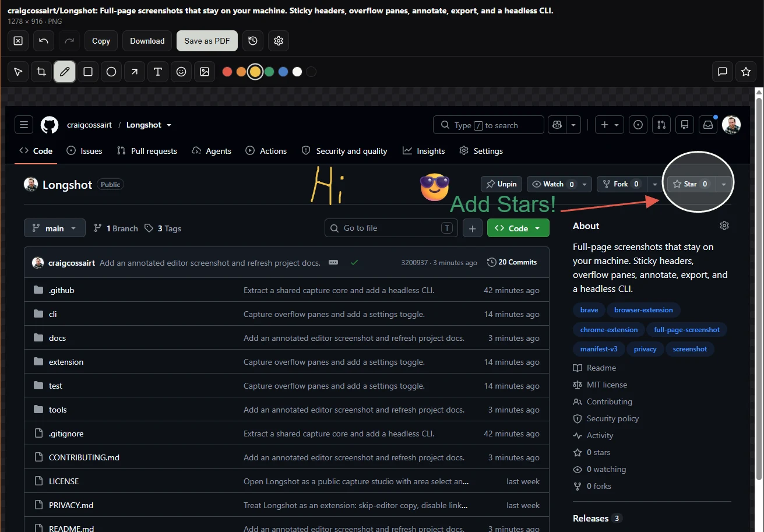764x532 pixels.
Task: Select the arrow annotation tool
Action: point(135,72)
